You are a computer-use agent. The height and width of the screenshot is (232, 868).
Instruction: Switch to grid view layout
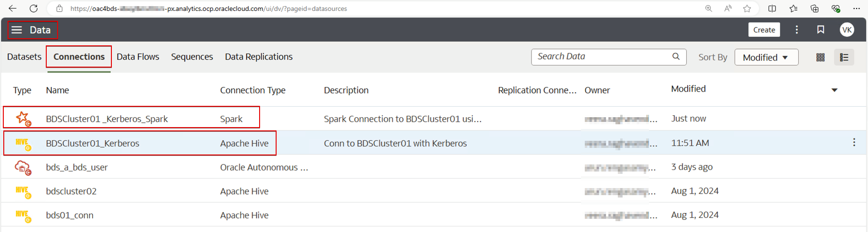click(820, 57)
